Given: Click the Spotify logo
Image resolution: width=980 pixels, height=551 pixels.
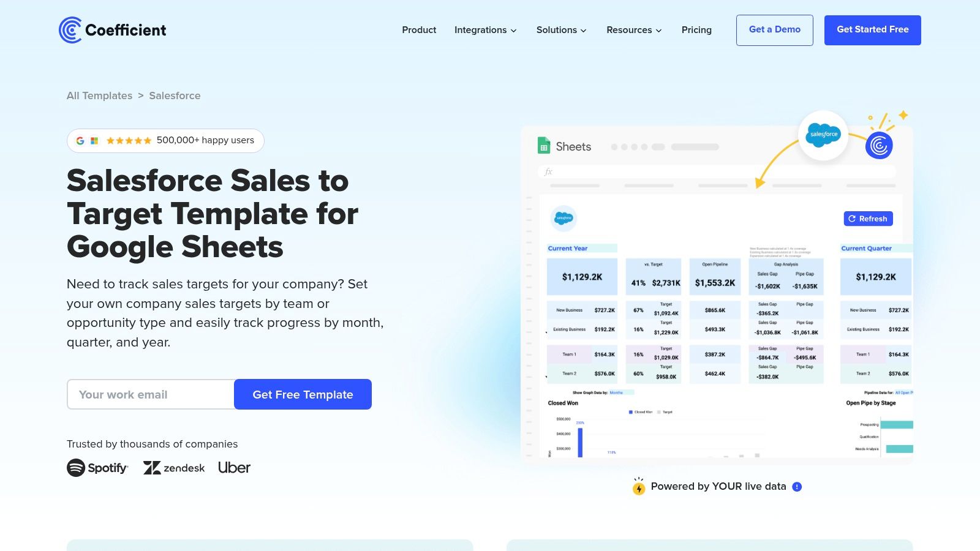Looking at the screenshot, I should coord(97,468).
